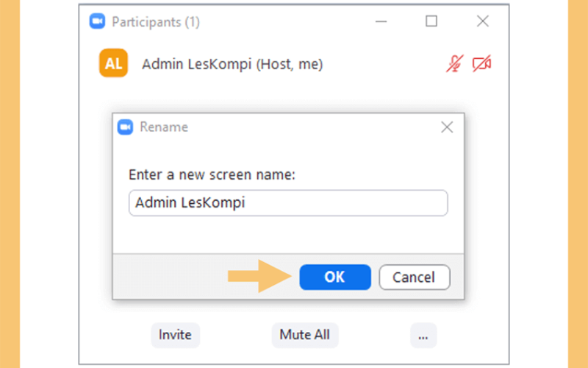Click the orange arrow pointing to OK
588x368 pixels.
pos(259,277)
